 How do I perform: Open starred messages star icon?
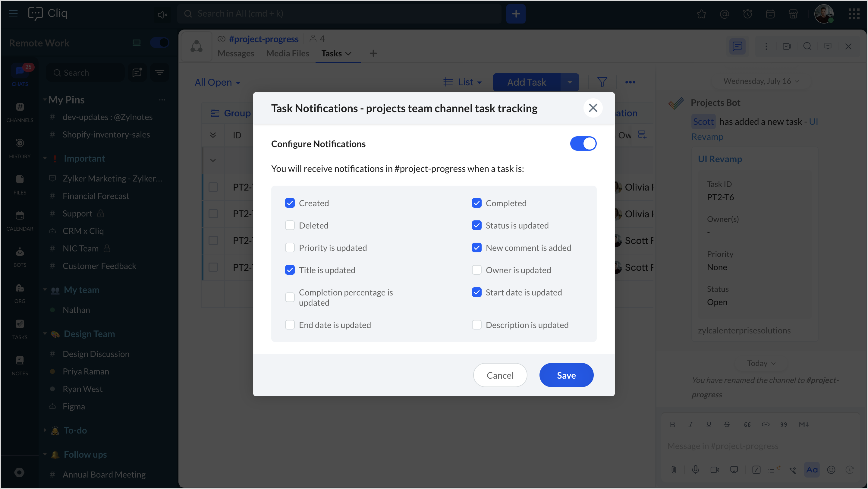coord(701,14)
